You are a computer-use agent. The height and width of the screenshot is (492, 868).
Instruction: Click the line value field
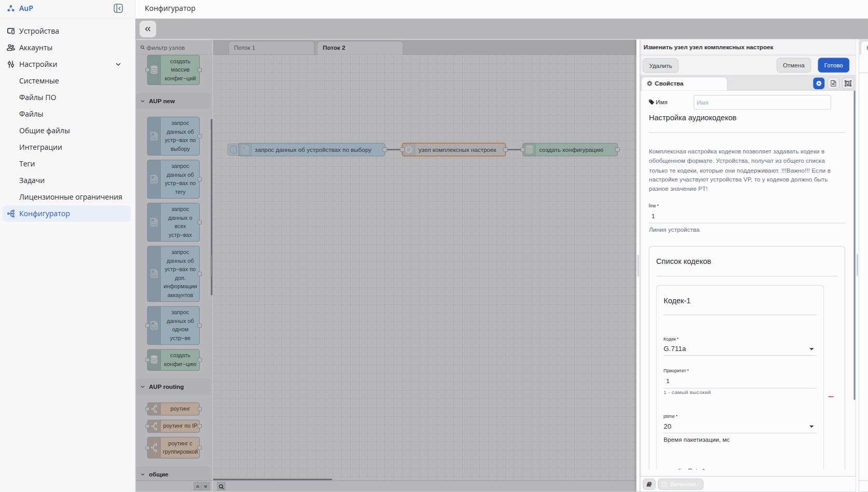coord(747,216)
